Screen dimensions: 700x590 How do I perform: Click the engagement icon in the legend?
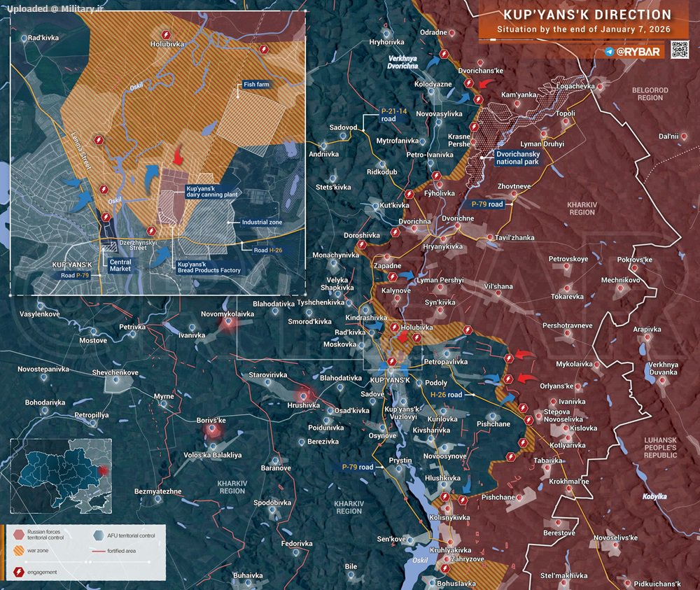(19, 572)
